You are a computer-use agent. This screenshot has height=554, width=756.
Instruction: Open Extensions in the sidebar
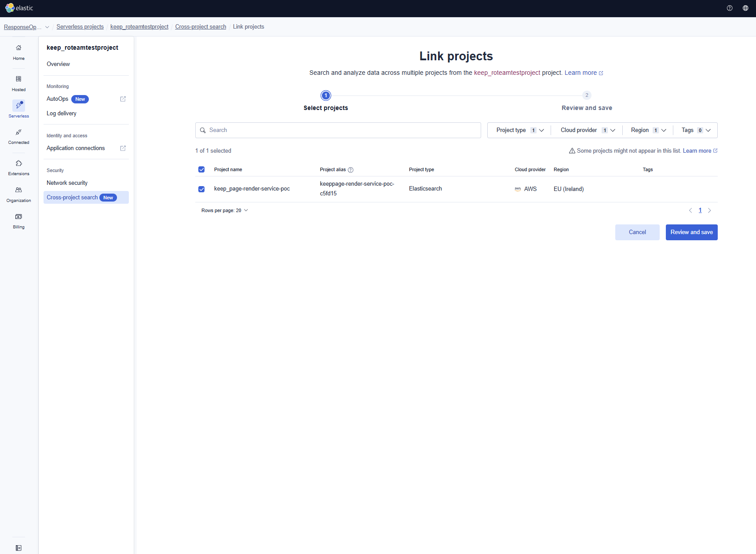click(18, 168)
